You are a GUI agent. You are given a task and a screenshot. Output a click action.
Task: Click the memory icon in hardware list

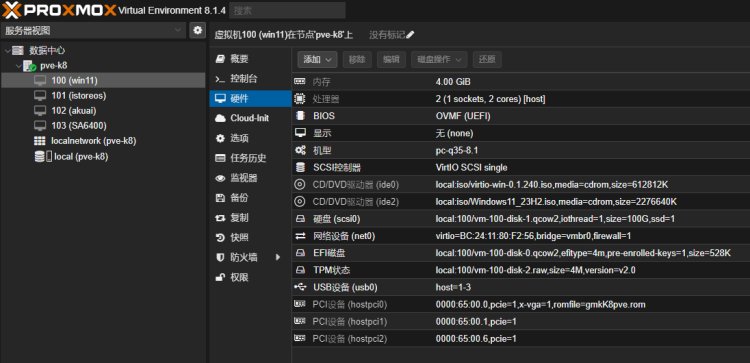[x=300, y=82]
